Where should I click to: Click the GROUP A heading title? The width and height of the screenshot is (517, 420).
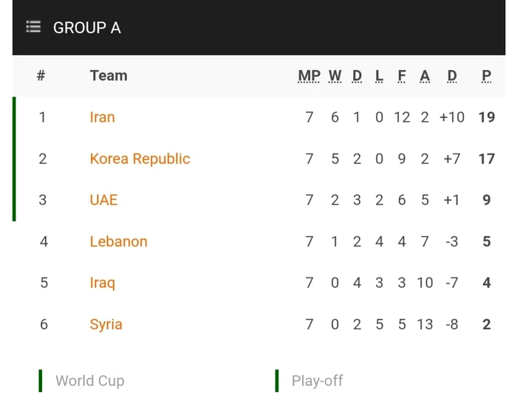point(87,27)
